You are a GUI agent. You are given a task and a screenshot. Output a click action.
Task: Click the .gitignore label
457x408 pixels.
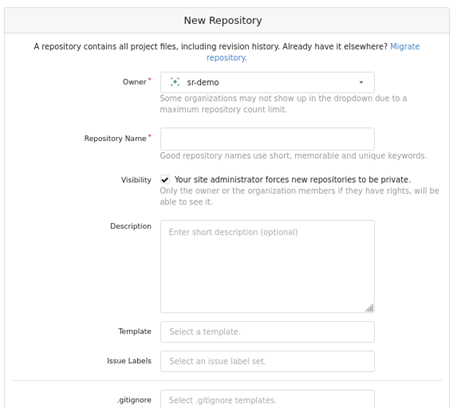pyautogui.click(x=134, y=400)
